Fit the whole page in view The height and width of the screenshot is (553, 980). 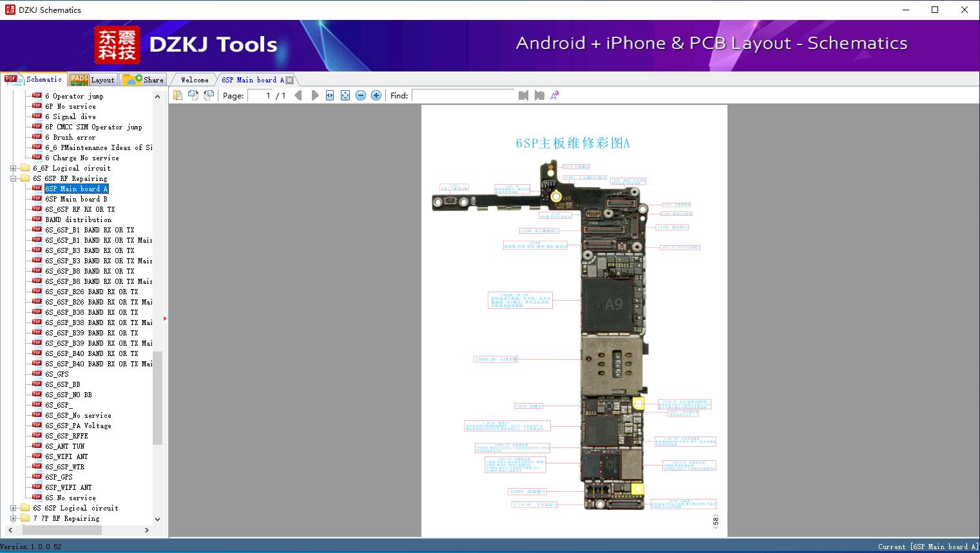pyautogui.click(x=345, y=95)
